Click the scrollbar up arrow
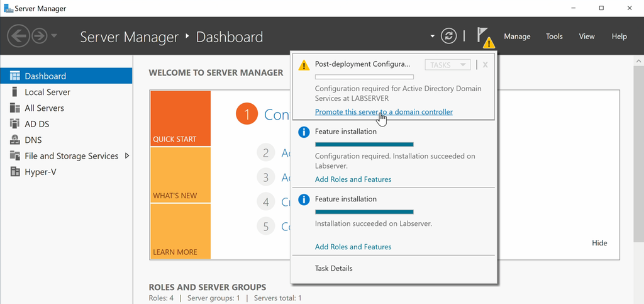644x304 pixels. [x=638, y=61]
